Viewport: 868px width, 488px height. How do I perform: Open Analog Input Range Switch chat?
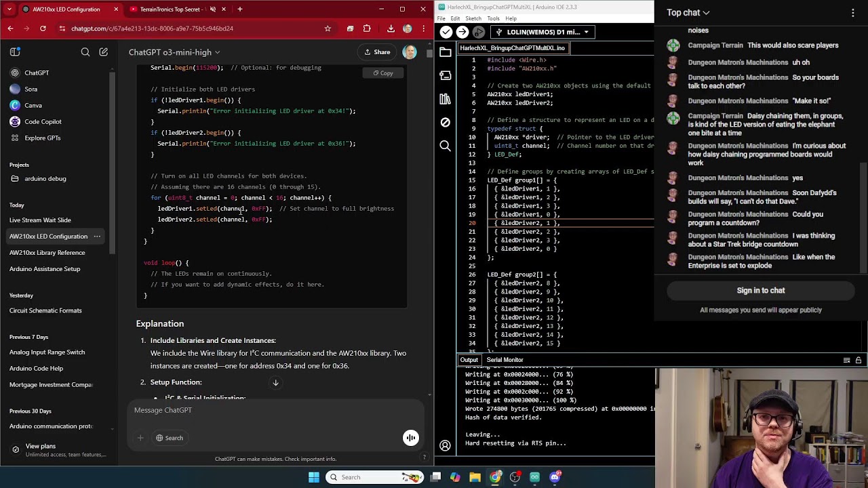[47, 352]
